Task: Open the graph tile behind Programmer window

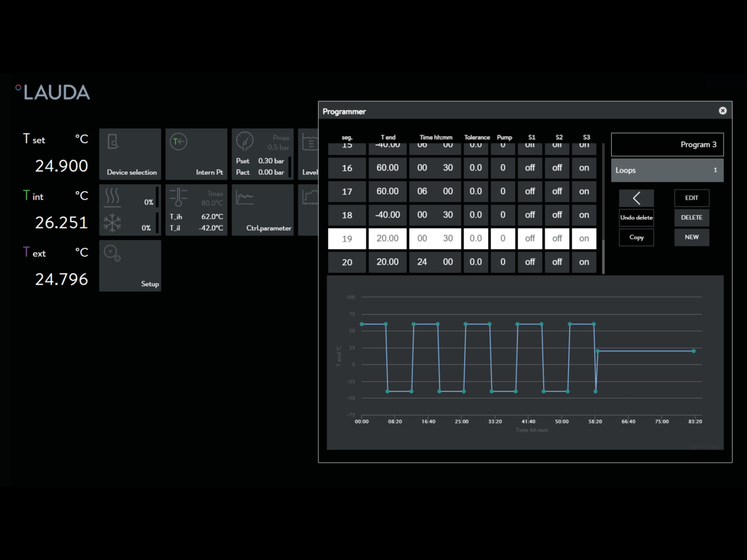Action: (308, 210)
